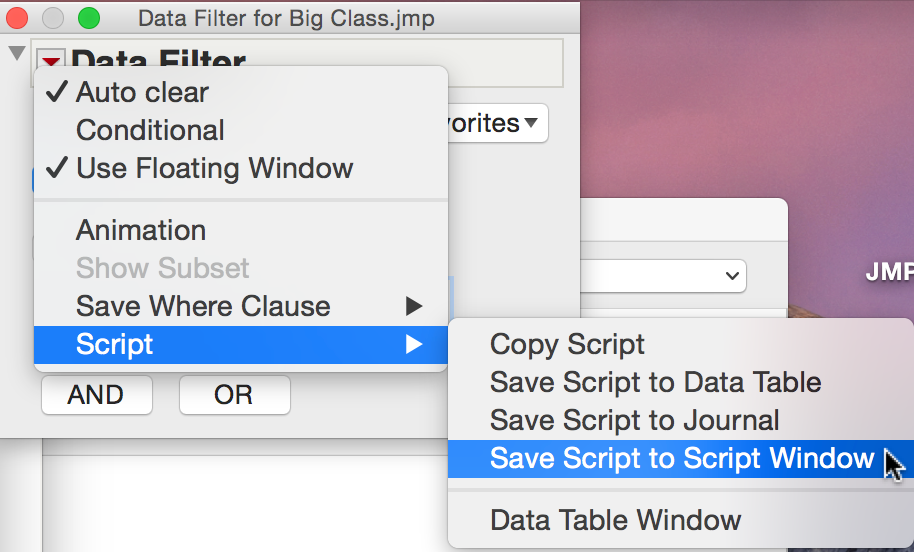
Task: Click the Data Filter window title bar
Action: click(x=286, y=18)
